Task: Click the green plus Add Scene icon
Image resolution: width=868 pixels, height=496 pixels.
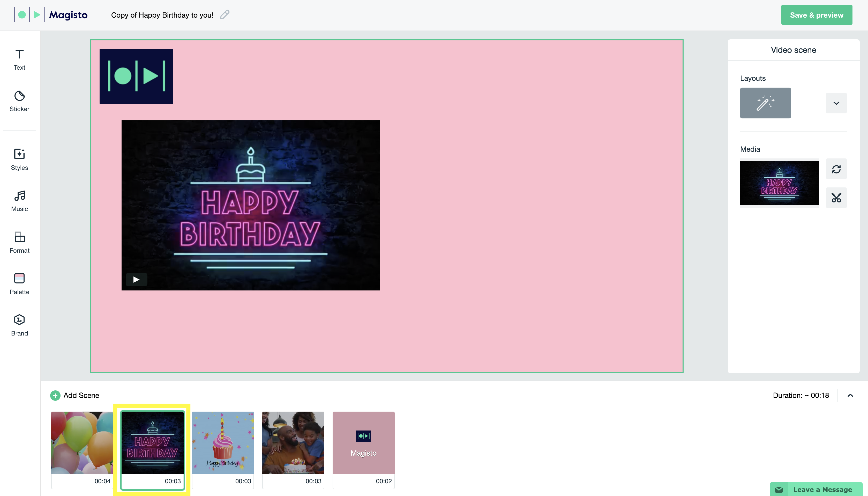Action: point(55,395)
